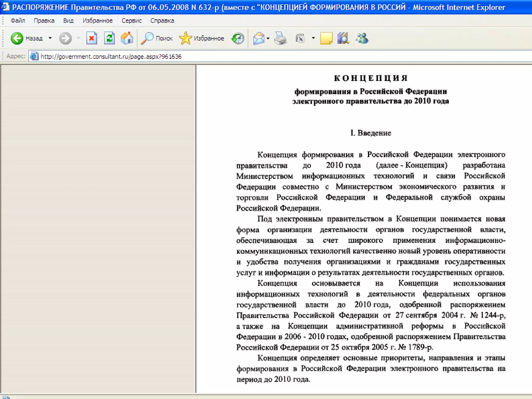Viewport: 532px width, 399px height.
Task: Click the address bar URL field
Action: point(260,56)
